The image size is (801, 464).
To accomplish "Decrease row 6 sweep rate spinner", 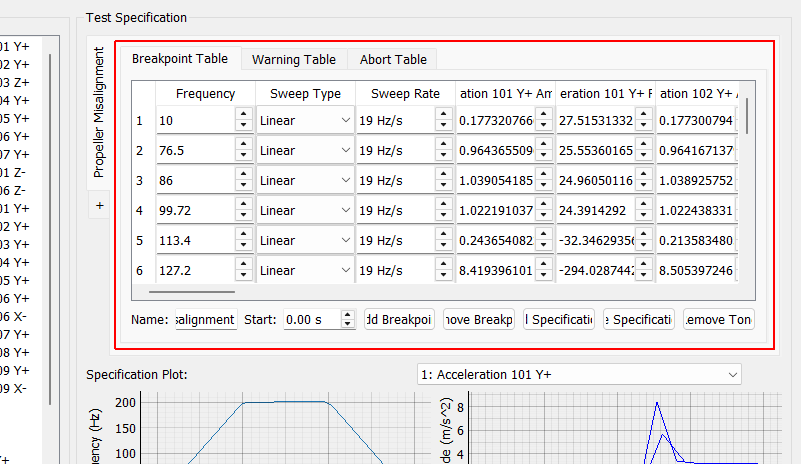I will pos(443,275).
